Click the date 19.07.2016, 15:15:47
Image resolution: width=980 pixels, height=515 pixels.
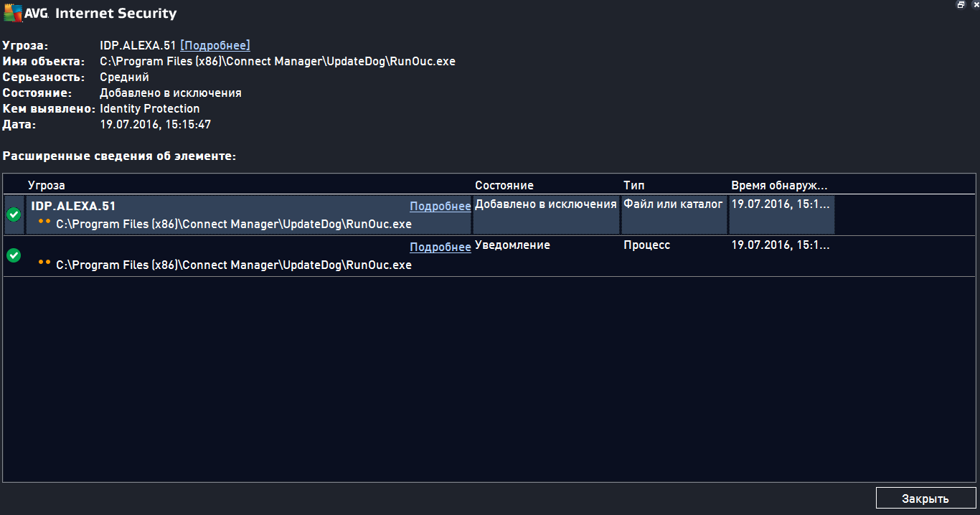click(x=155, y=125)
